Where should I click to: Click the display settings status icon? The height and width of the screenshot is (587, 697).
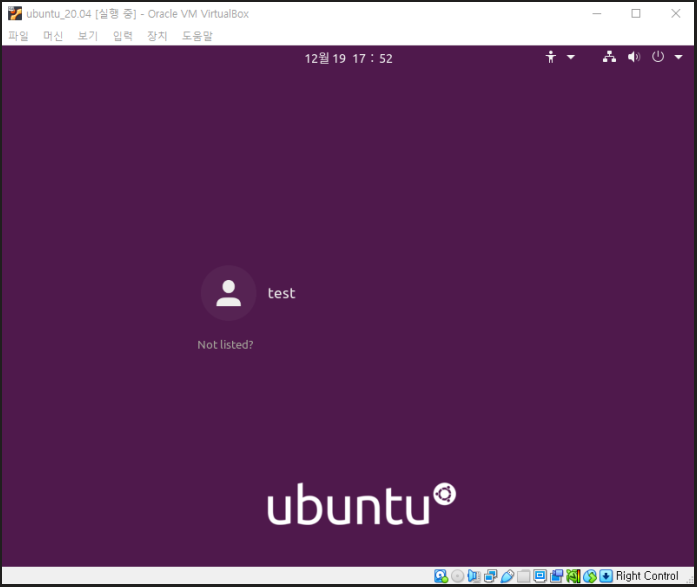[540, 576]
